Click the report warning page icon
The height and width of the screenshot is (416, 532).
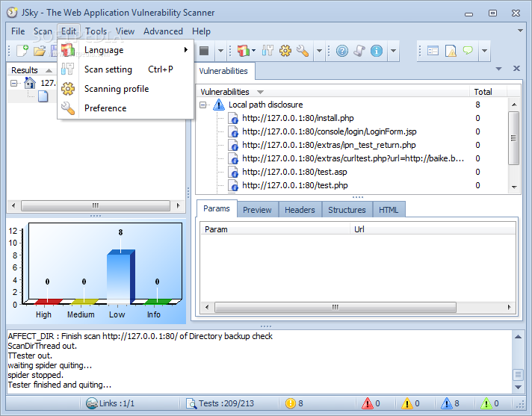click(451, 51)
